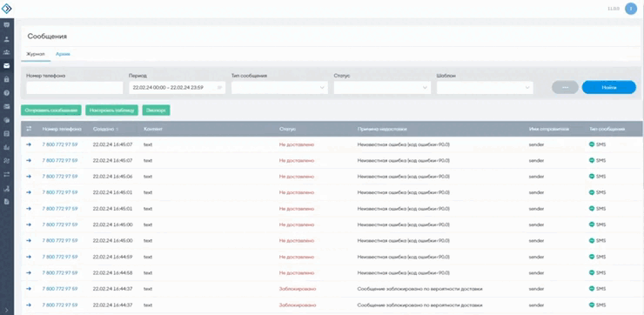Image resolution: width=644 pixels, height=315 pixels.
Task: Click Не доставлено status in 16:45:06 row
Action: 297,176
